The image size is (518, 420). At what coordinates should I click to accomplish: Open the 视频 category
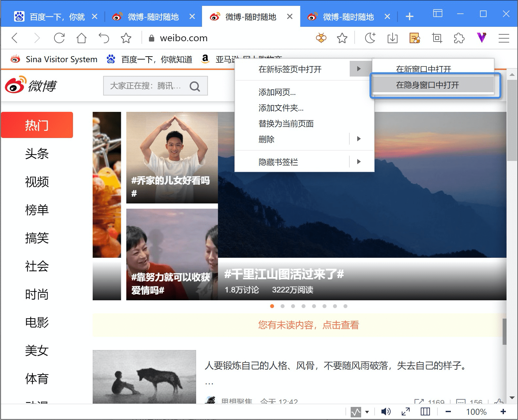(37, 182)
